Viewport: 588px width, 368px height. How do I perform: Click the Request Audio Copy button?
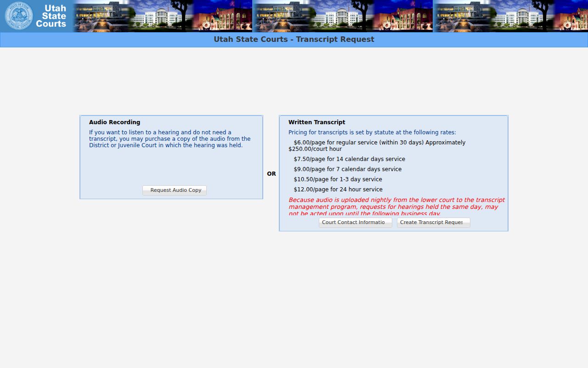[x=175, y=190]
